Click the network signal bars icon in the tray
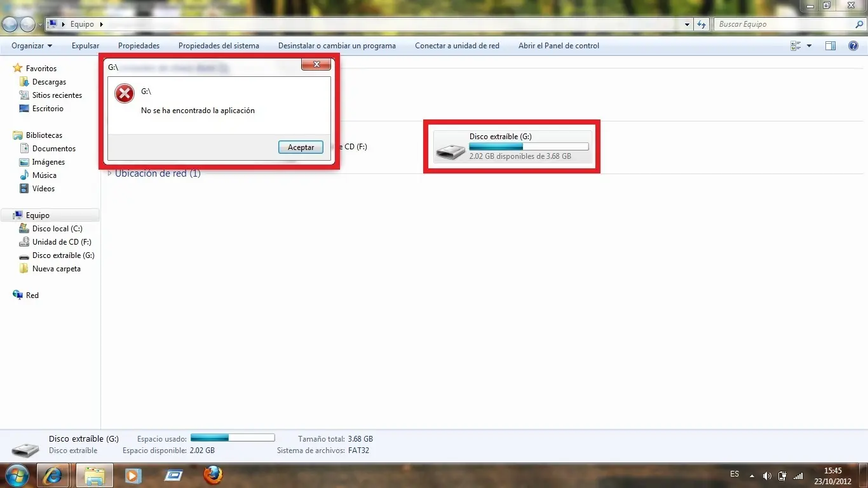 [799, 475]
